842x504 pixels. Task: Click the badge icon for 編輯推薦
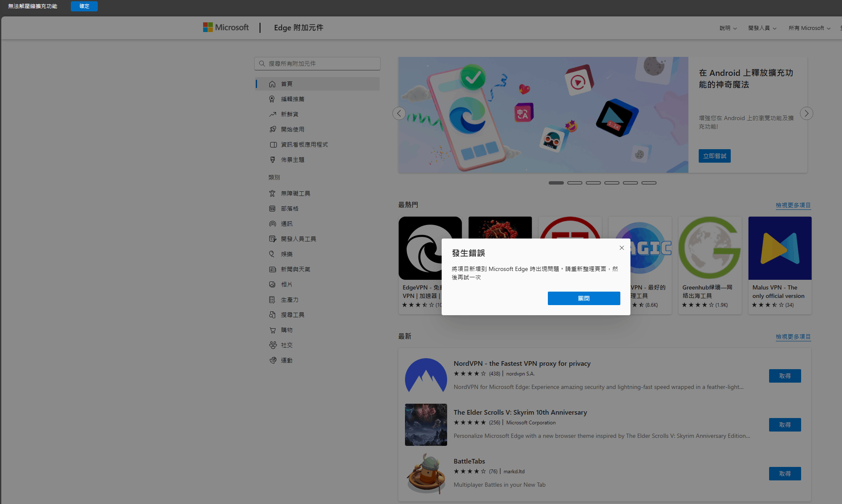272,99
